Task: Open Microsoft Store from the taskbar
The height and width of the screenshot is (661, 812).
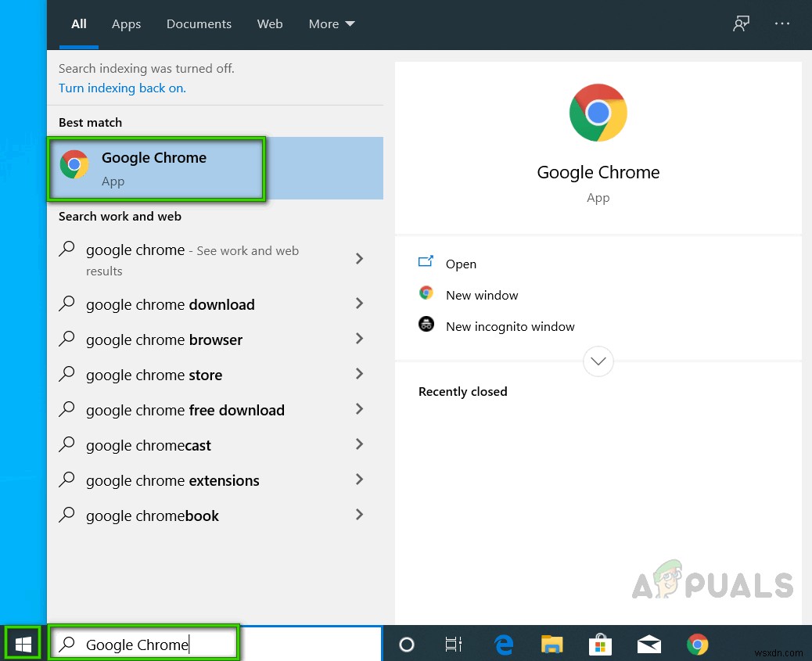Action: [600, 645]
